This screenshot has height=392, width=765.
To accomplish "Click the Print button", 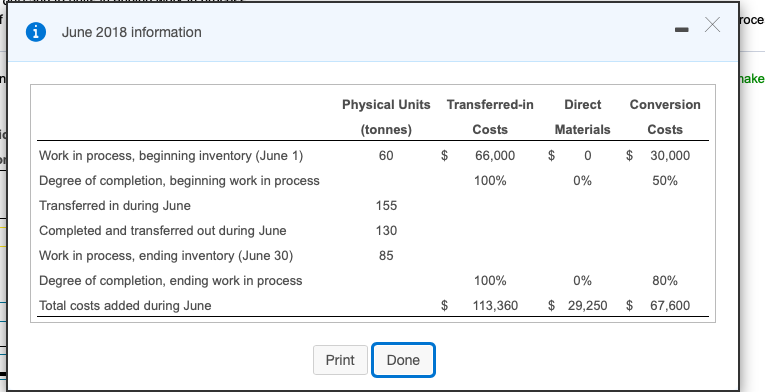I will (x=340, y=360).
